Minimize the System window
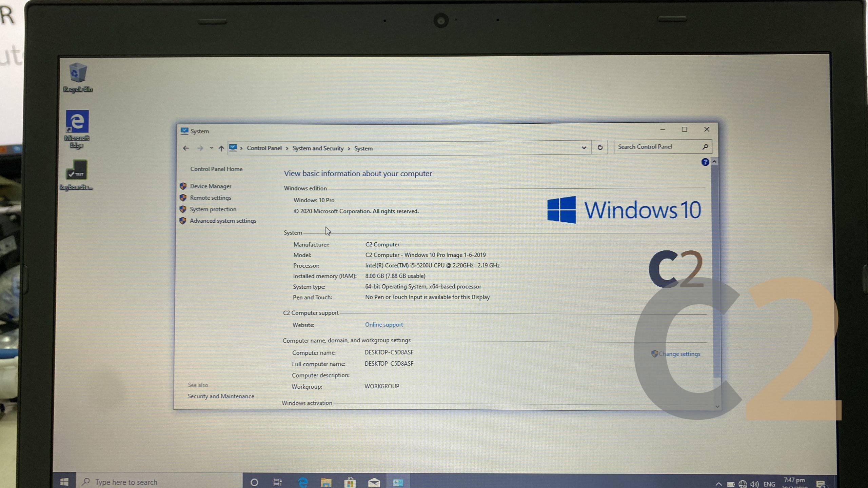 (663, 129)
